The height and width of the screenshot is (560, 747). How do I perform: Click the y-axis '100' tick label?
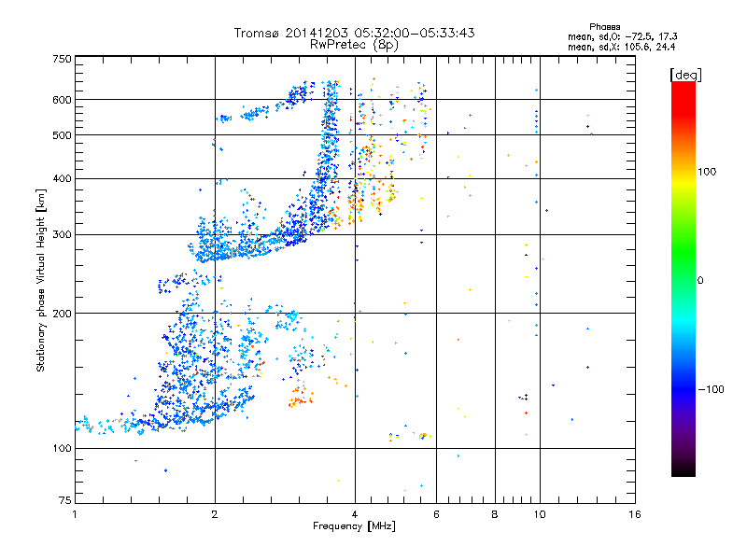point(62,449)
